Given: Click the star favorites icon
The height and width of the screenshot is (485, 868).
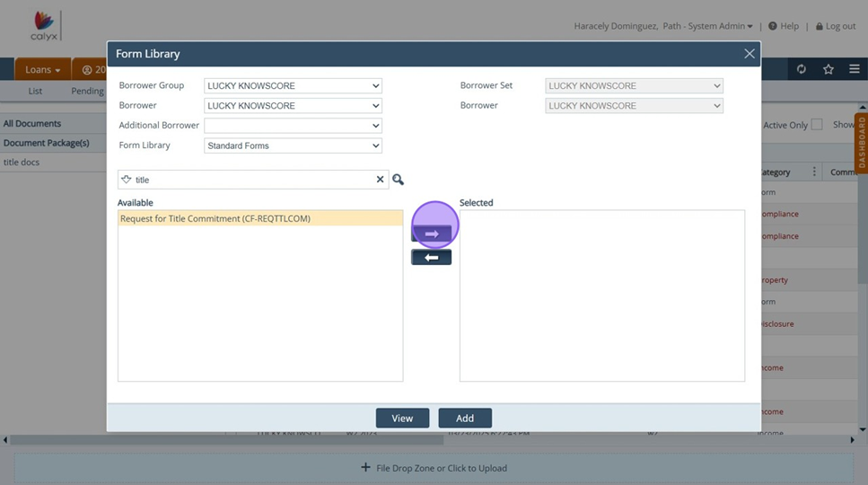Looking at the screenshot, I should [829, 69].
